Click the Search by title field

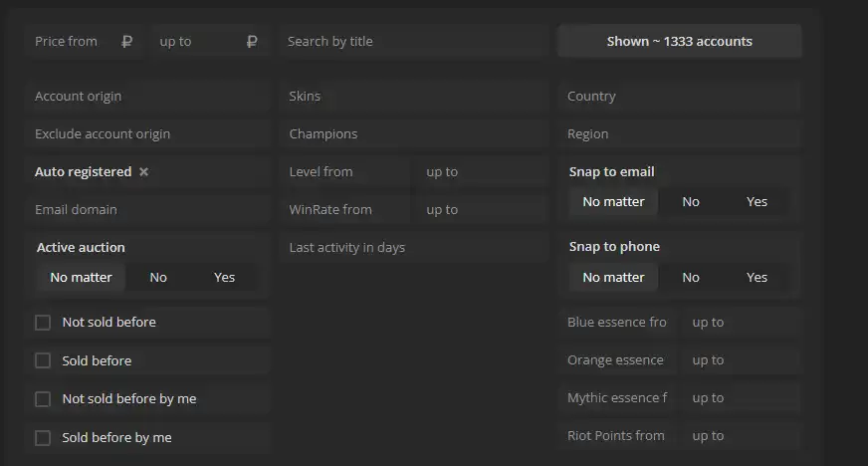[x=413, y=42]
